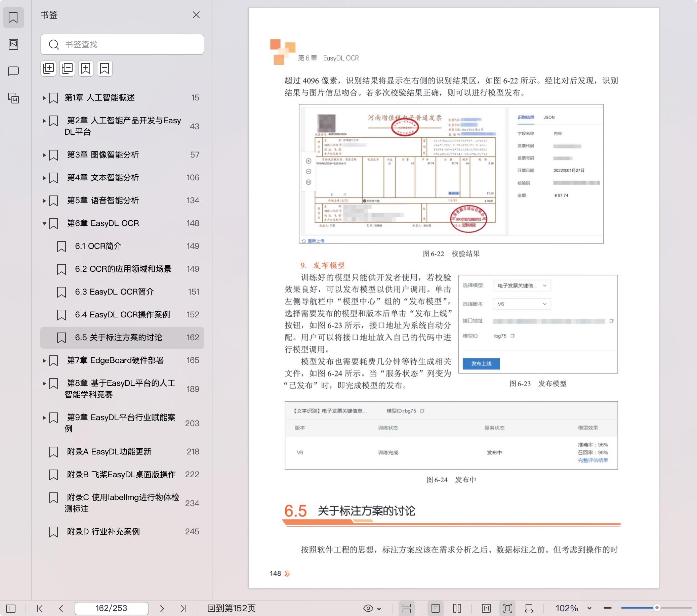
Task: Click 回到第152页 link
Action: [231, 608]
